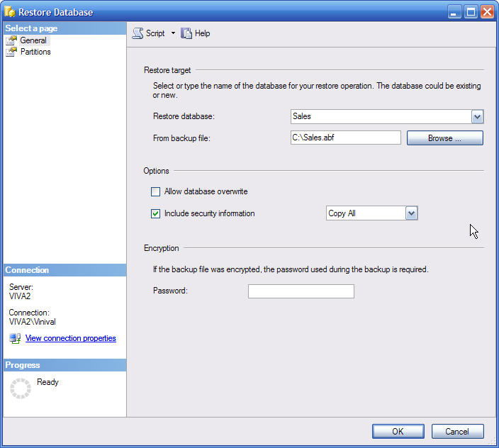
Task: Switch to the Partitions page
Action: [35, 52]
